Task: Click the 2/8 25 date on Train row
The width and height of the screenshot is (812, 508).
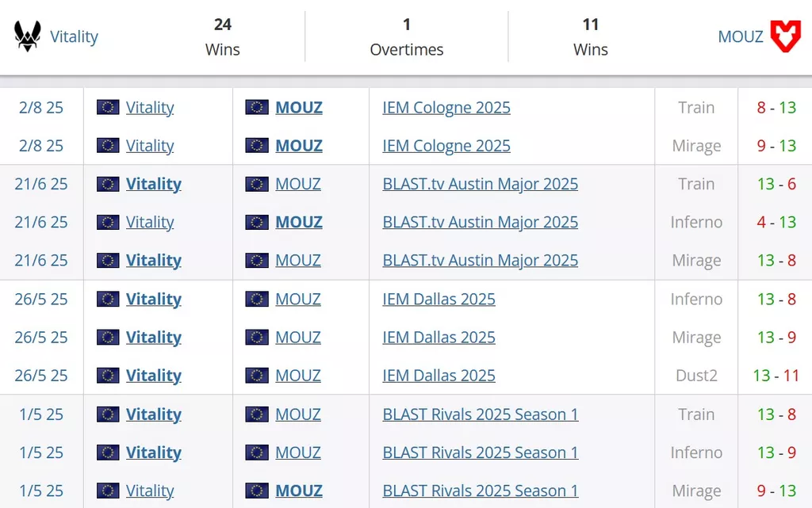Action: point(41,108)
